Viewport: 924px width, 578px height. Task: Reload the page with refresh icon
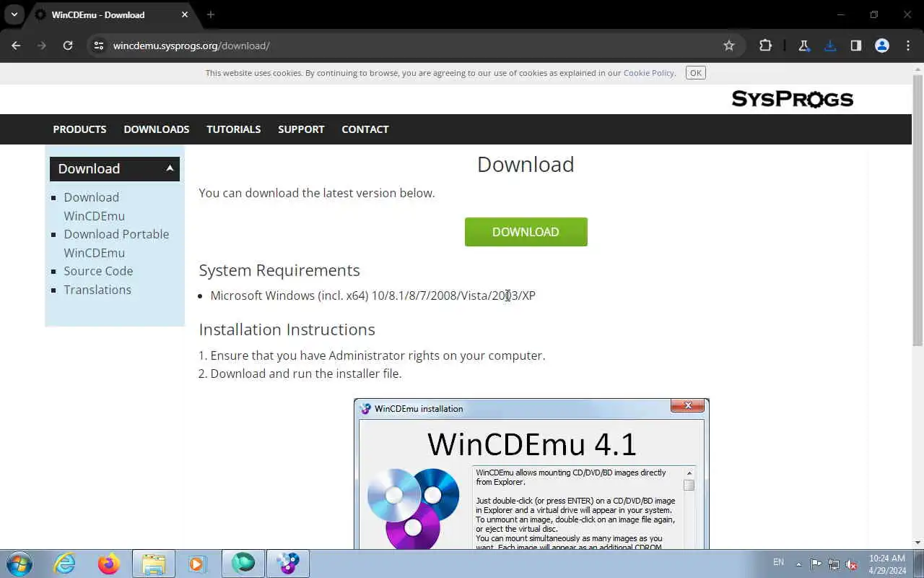point(68,46)
